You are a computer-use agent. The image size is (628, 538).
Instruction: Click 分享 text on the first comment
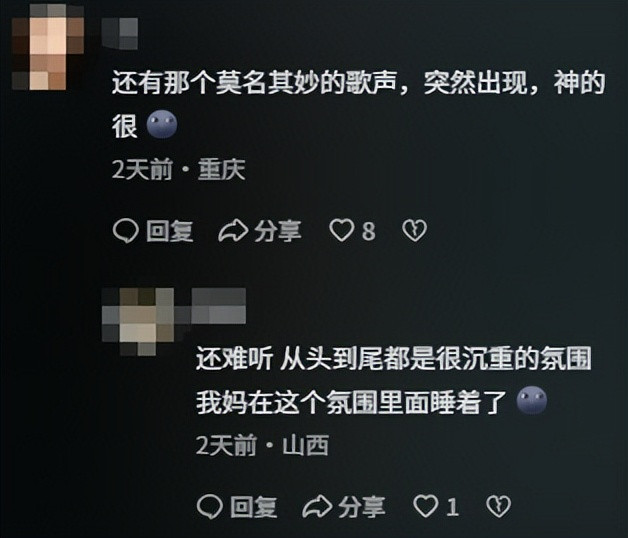(x=278, y=231)
